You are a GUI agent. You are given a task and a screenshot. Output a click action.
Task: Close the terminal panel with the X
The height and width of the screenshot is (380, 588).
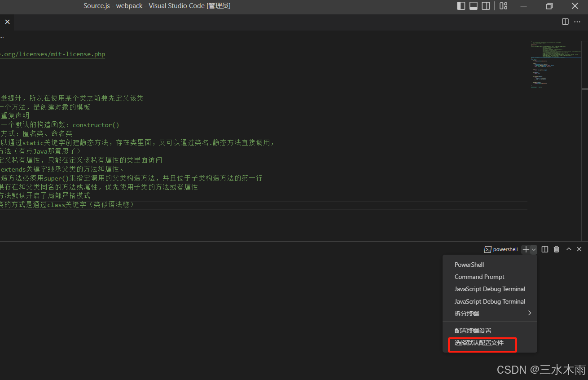tap(579, 249)
